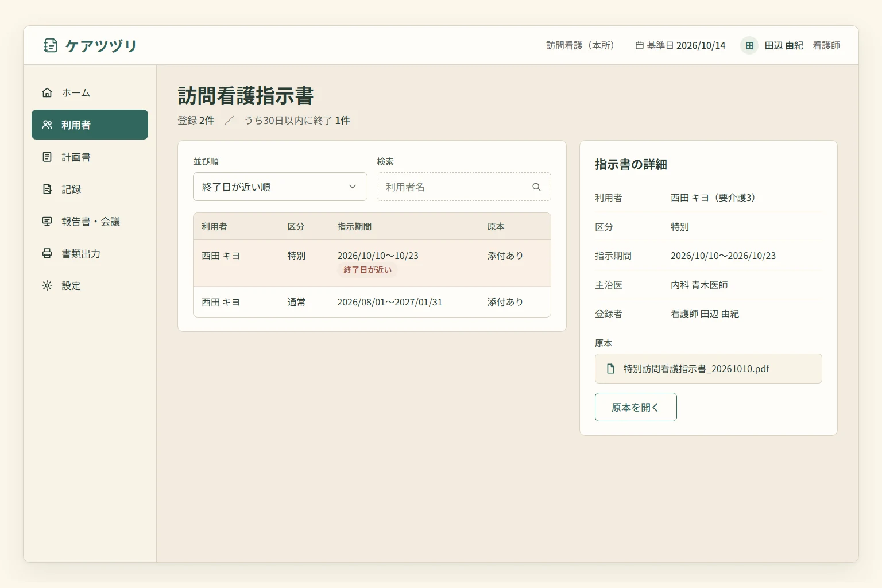Viewport: 882px width, 588px height.
Task: Click 西田 キヨ（要介護3） in details
Action: tap(715, 198)
